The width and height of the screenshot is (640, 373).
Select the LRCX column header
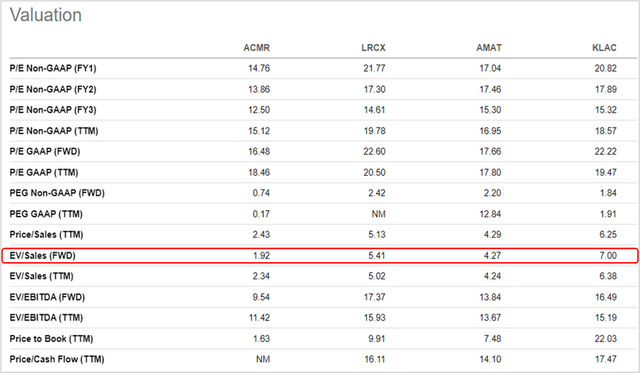[373, 48]
